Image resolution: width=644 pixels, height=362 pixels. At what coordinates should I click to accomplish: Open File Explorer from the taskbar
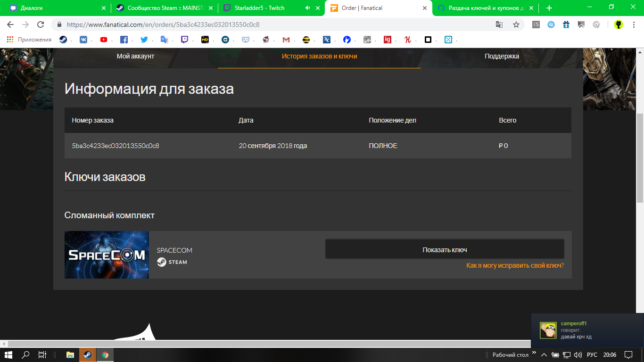point(70,355)
